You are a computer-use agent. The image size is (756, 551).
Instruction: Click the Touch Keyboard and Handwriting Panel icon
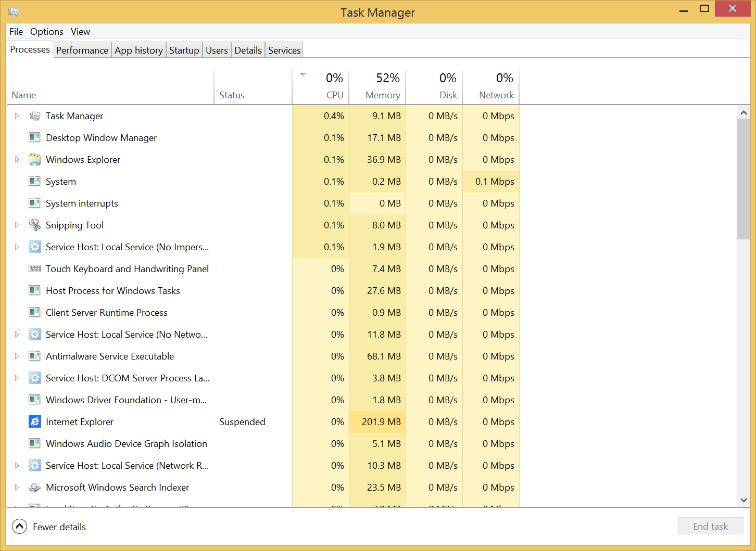point(35,269)
